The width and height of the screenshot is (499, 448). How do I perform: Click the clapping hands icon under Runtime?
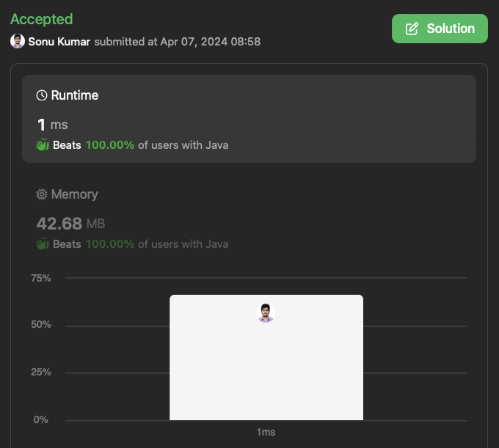pyautogui.click(x=43, y=145)
